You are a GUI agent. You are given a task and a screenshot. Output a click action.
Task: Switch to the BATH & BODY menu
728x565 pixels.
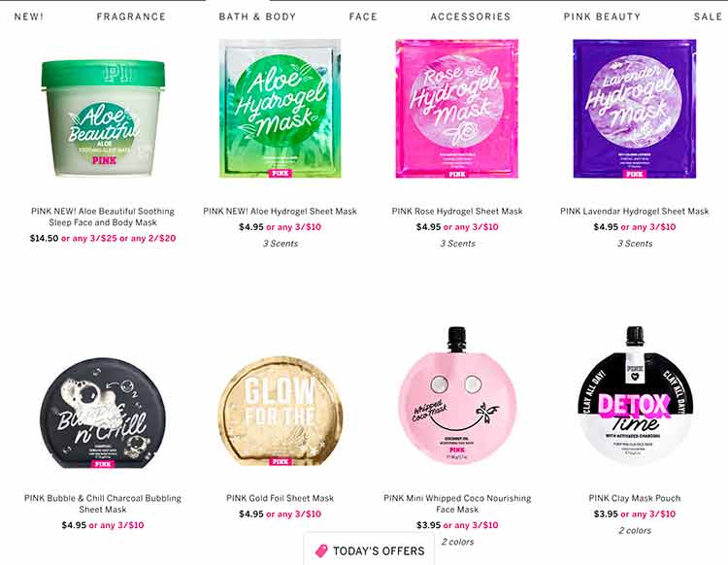coord(257,17)
